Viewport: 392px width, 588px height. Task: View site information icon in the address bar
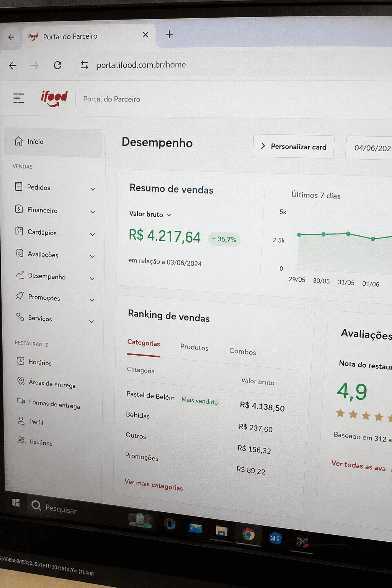point(84,65)
